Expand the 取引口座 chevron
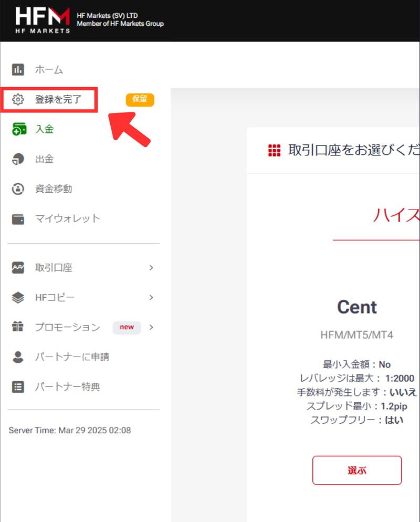 click(151, 268)
